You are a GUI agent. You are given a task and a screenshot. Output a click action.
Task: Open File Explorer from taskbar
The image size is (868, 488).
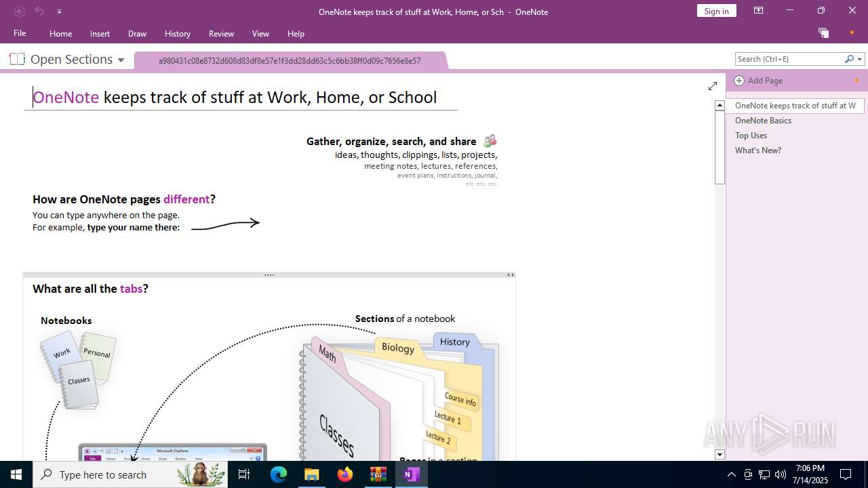tap(311, 474)
